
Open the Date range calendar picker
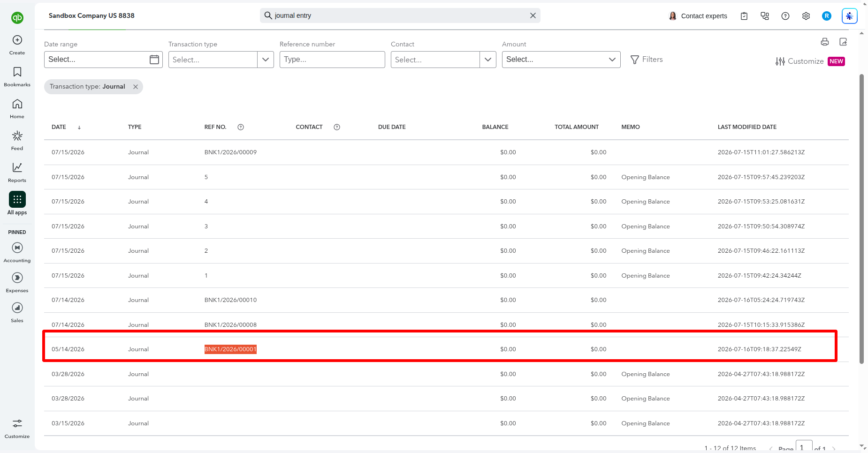[154, 60]
